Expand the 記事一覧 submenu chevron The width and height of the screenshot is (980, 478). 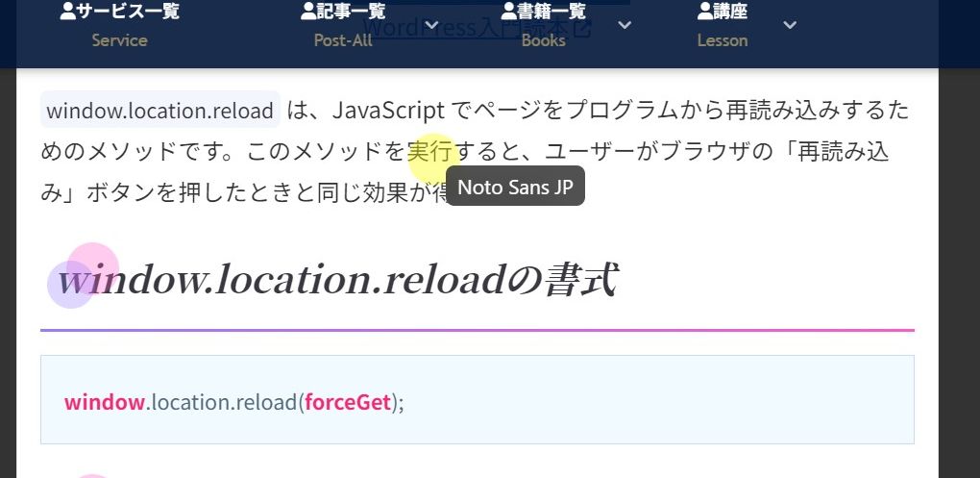431,25
